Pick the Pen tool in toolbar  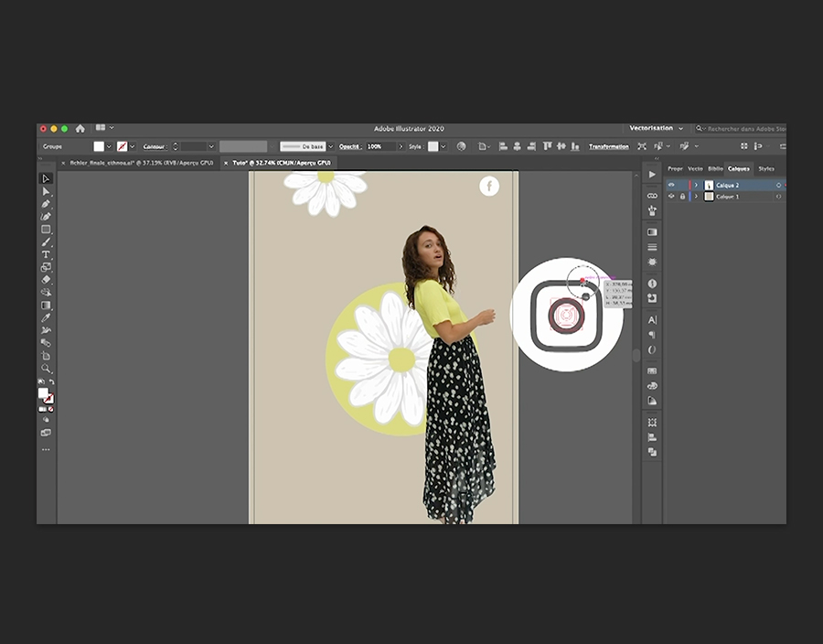coord(46,204)
